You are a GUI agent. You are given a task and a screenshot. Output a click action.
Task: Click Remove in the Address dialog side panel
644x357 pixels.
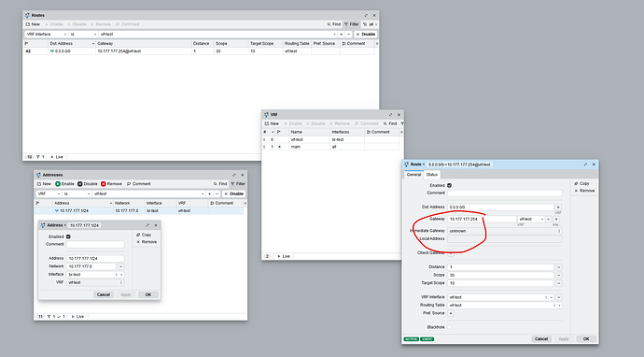pyautogui.click(x=147, y=242)
